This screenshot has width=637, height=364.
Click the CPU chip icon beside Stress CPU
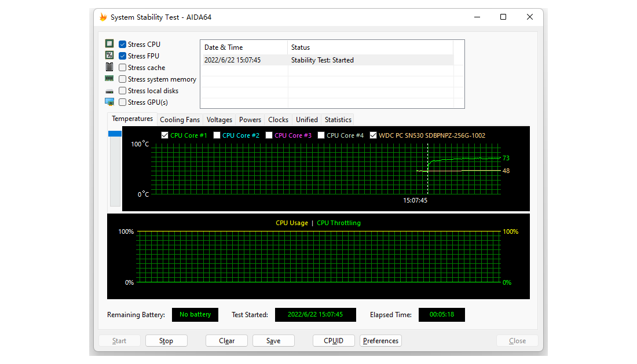pos(109,43)
